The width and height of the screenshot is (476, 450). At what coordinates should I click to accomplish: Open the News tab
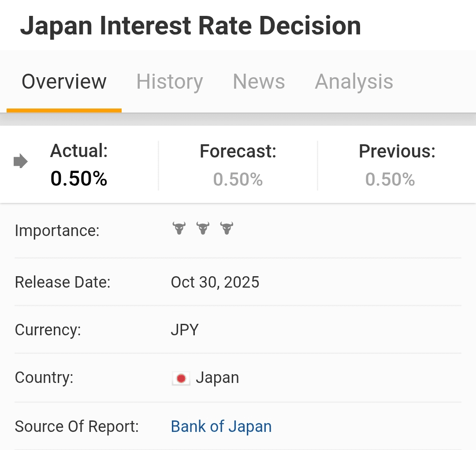point(259,82)
